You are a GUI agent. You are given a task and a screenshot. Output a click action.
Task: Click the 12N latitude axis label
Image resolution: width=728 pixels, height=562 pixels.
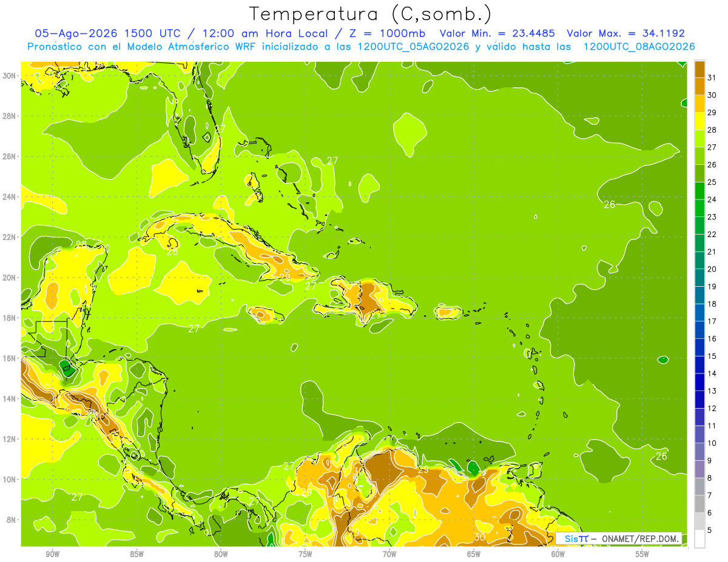(10, 439)
